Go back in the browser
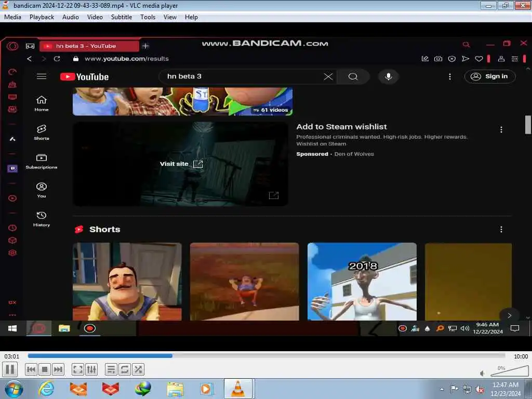 (x=29, y=59)
